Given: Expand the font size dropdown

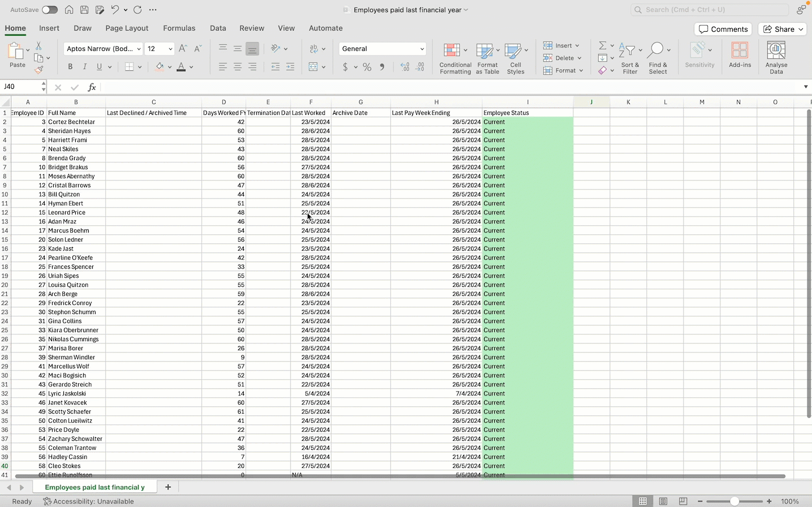Looking at the screenshot, I should click(x=170, y=49).
